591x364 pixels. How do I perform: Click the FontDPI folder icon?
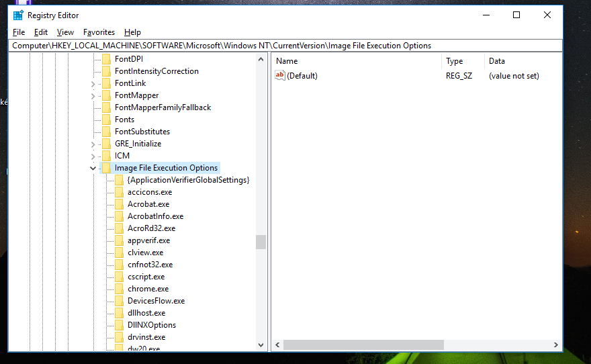(107, 59)
